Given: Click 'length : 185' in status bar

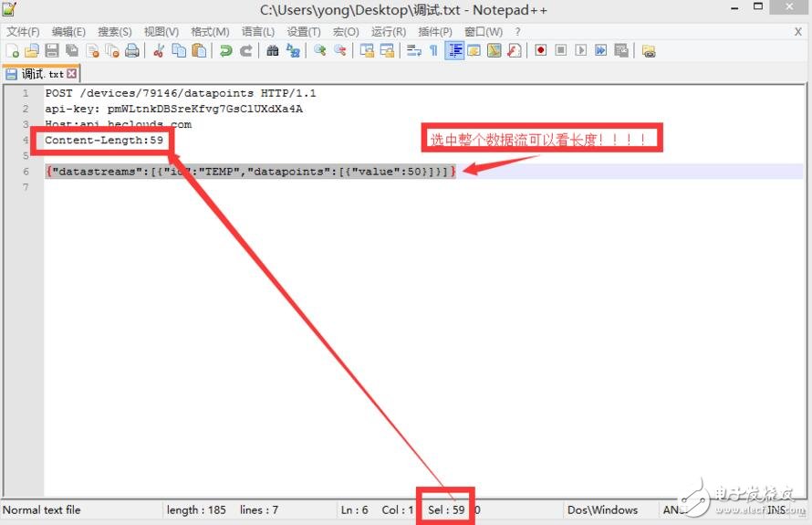Looking at the screenshot, I should [x=196, y=510].
